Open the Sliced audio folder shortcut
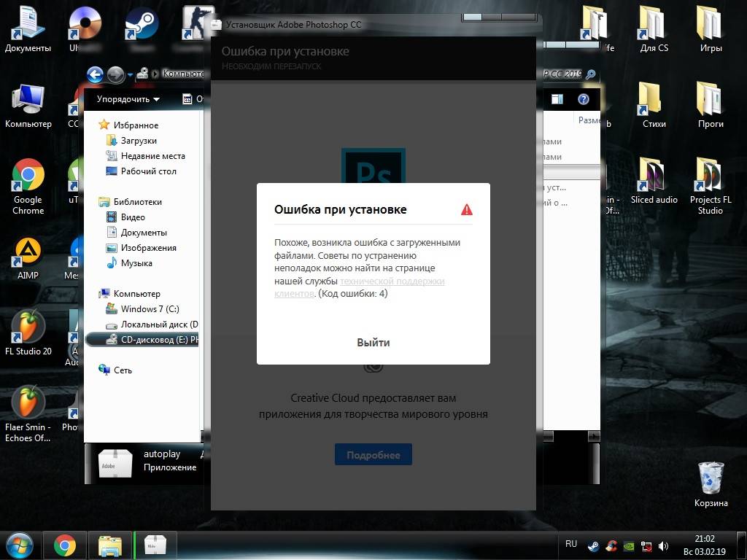The image size is (747, 560). tap(654, 181)
